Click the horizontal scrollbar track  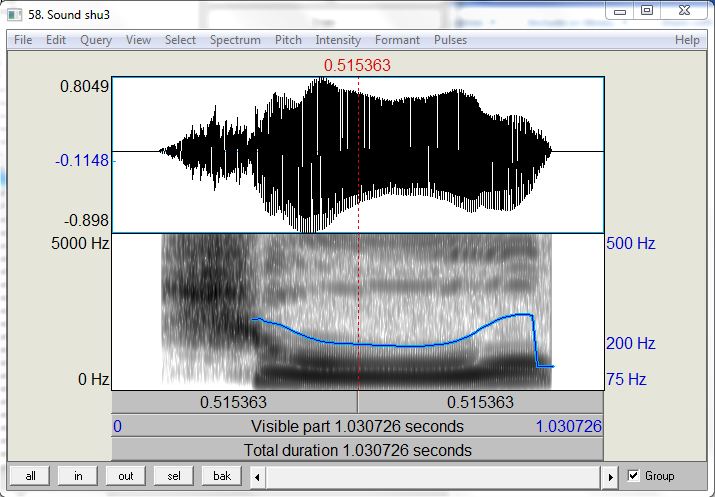(433, 477)
